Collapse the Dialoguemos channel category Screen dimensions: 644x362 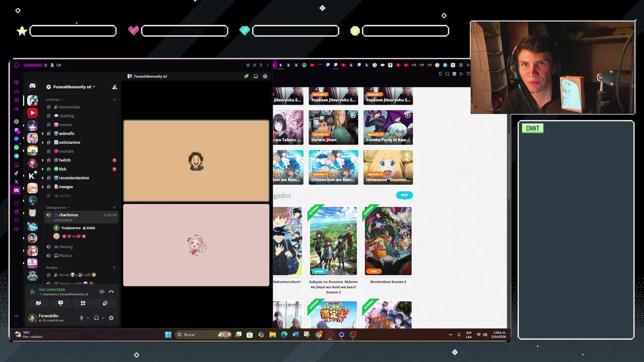pyautogui.click(x=57, y=207)
